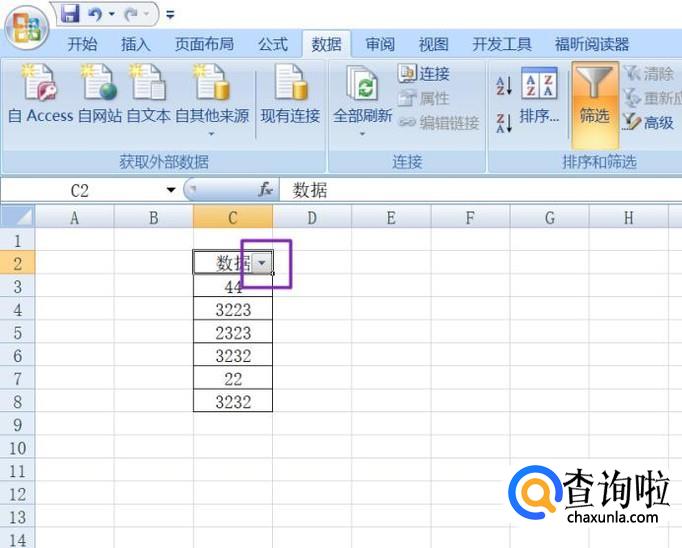The width and height of the screenshot is (682, 548).
Task: Open 现有连接 dialog
Action: 290,94
